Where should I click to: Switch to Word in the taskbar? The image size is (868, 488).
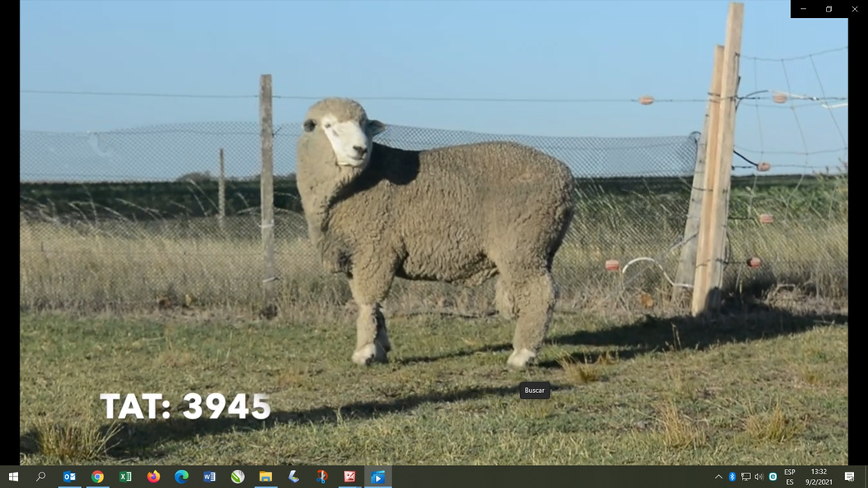210,477
